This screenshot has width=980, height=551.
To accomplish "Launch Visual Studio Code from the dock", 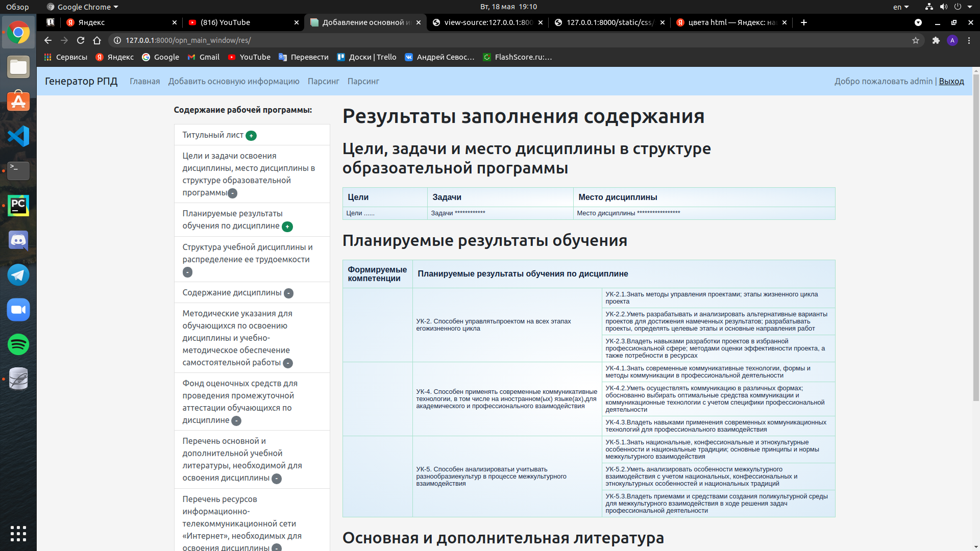I will tap(18, 136).
